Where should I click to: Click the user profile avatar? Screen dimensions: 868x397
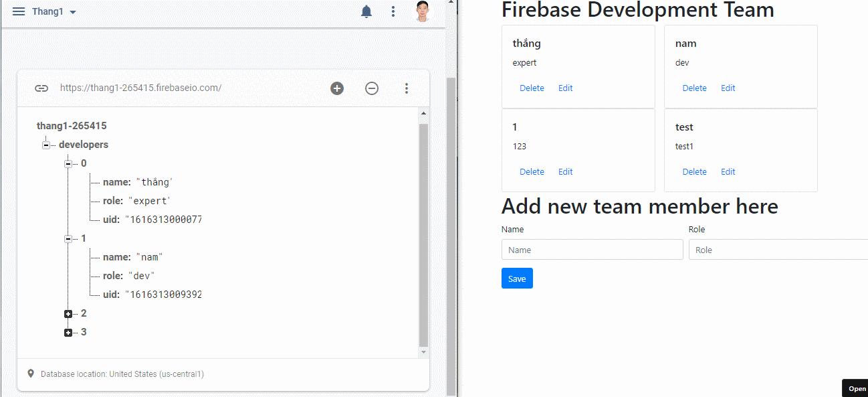pos(422,11)
